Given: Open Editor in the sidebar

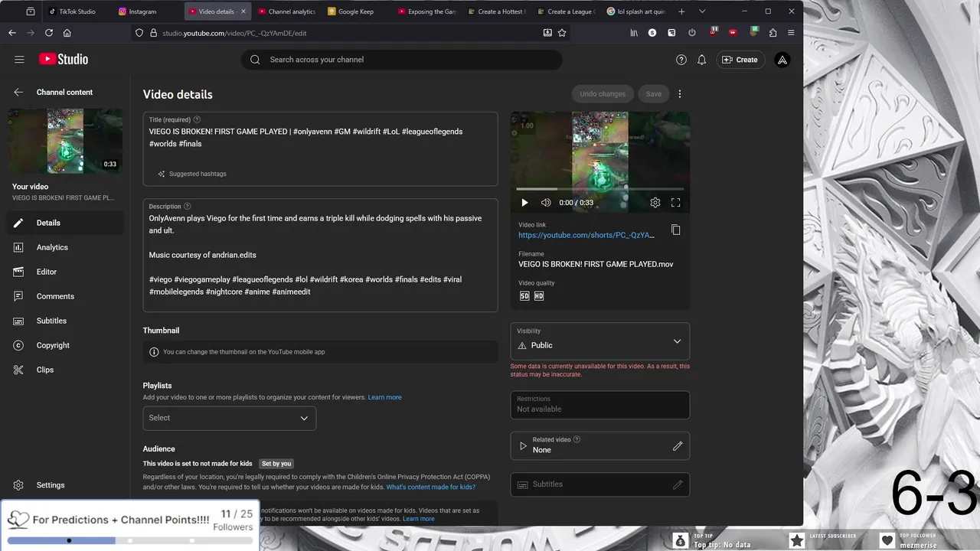Looking at the screenshot, I should (65, 272).
